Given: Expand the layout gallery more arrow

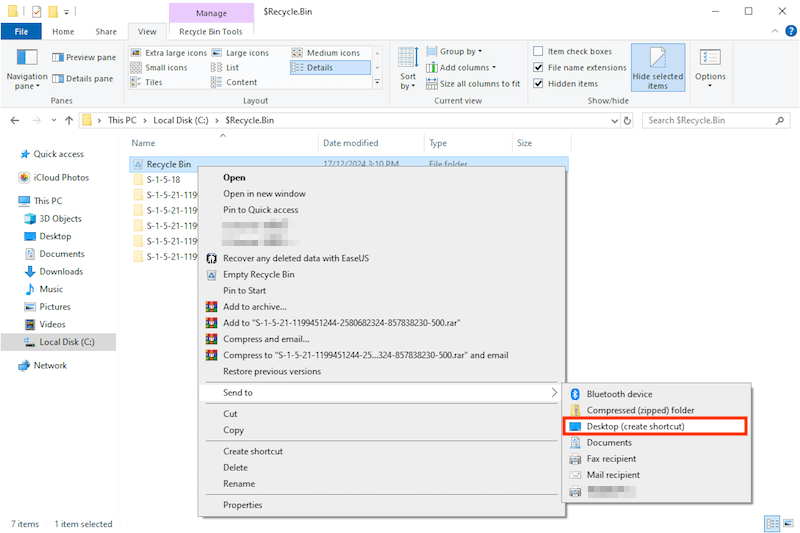Looking at the screenshot, I should click(x=378, y=82).
